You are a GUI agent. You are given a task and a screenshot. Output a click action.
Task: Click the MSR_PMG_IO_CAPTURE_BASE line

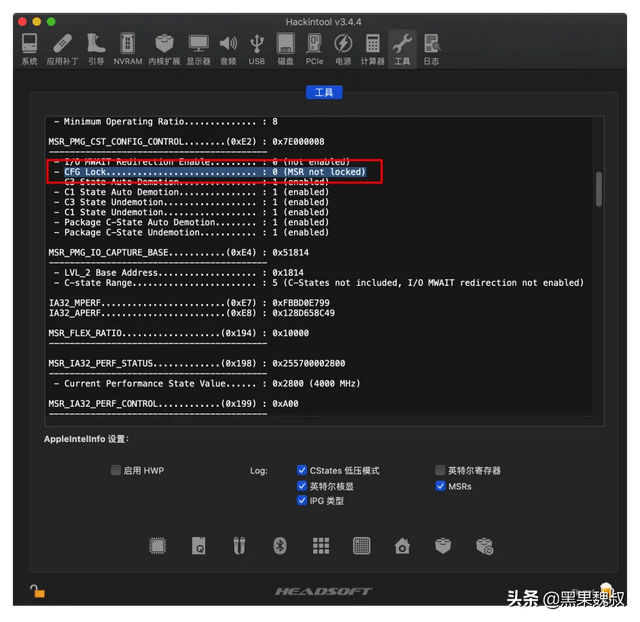(178, 253)
